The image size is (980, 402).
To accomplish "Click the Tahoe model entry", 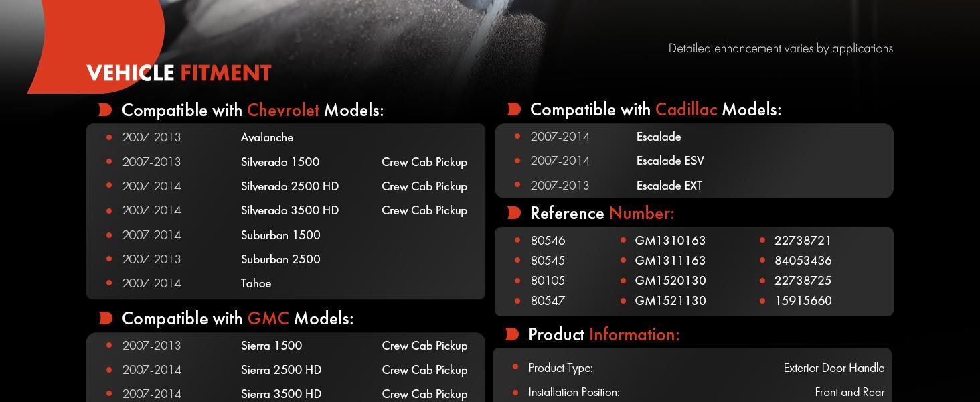I will click(256, 283).
